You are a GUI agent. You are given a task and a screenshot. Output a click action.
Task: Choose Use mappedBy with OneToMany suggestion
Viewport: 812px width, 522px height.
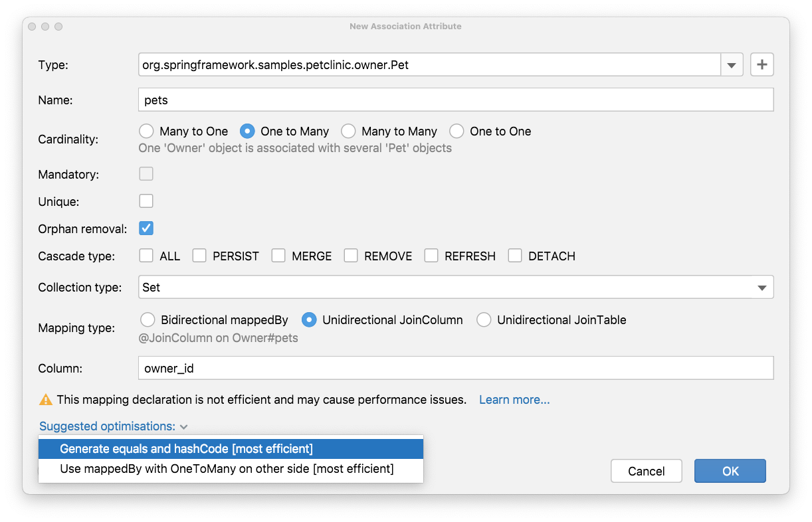pyautogui.click(x=231, y=468)
